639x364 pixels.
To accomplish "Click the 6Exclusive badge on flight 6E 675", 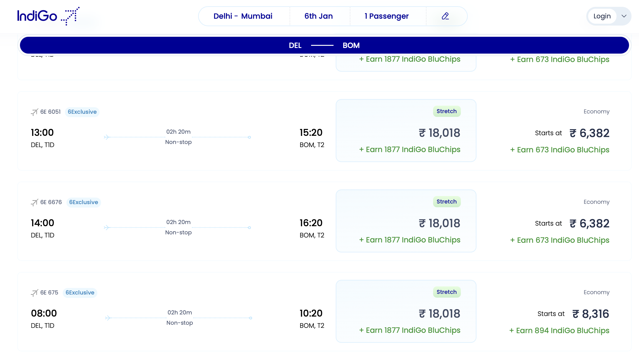I will (80, 292).
